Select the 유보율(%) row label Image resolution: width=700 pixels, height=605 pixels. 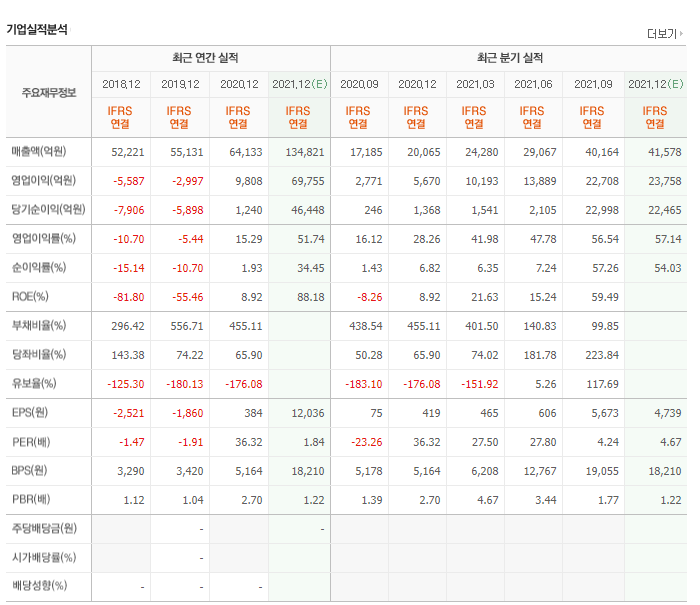[34, 384]
